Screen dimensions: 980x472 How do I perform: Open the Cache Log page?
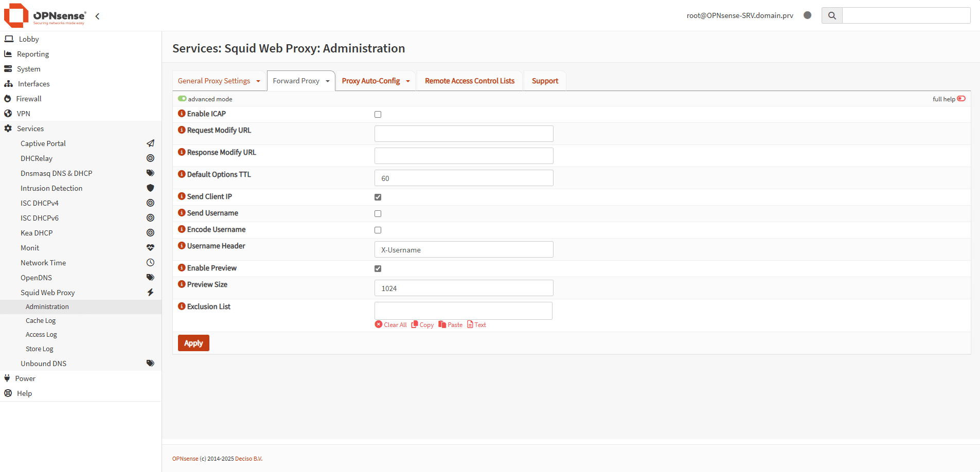tap(81, 321)
